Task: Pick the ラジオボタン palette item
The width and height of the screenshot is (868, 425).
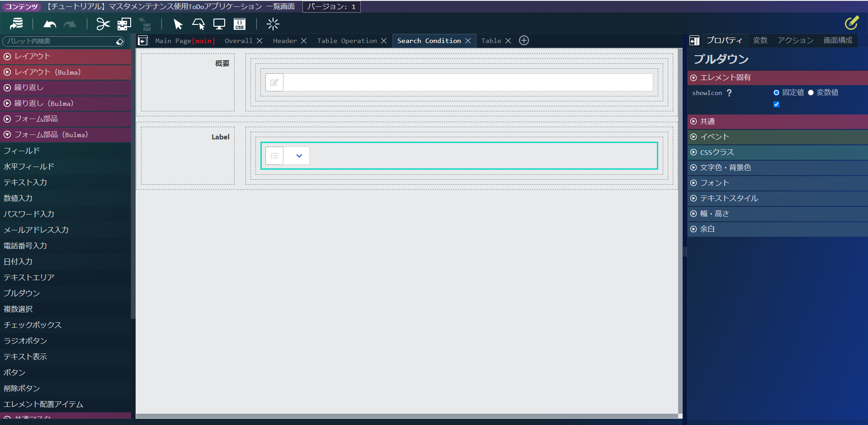Action: [66, 341]
